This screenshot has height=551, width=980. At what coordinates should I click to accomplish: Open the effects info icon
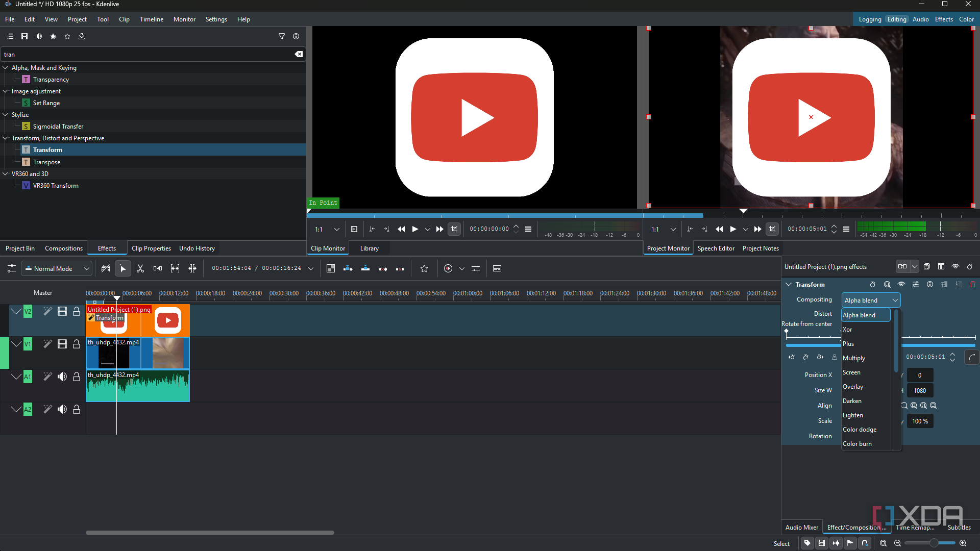(x=296, y=36)
